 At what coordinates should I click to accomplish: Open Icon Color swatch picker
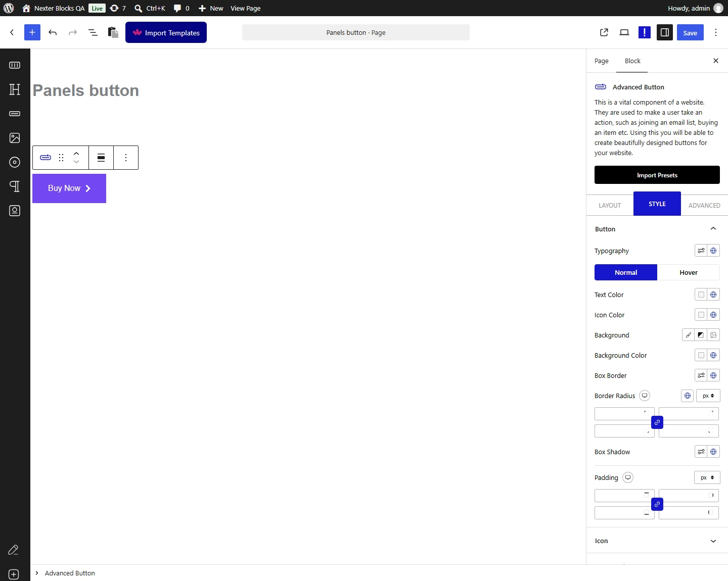click(701, 315)
